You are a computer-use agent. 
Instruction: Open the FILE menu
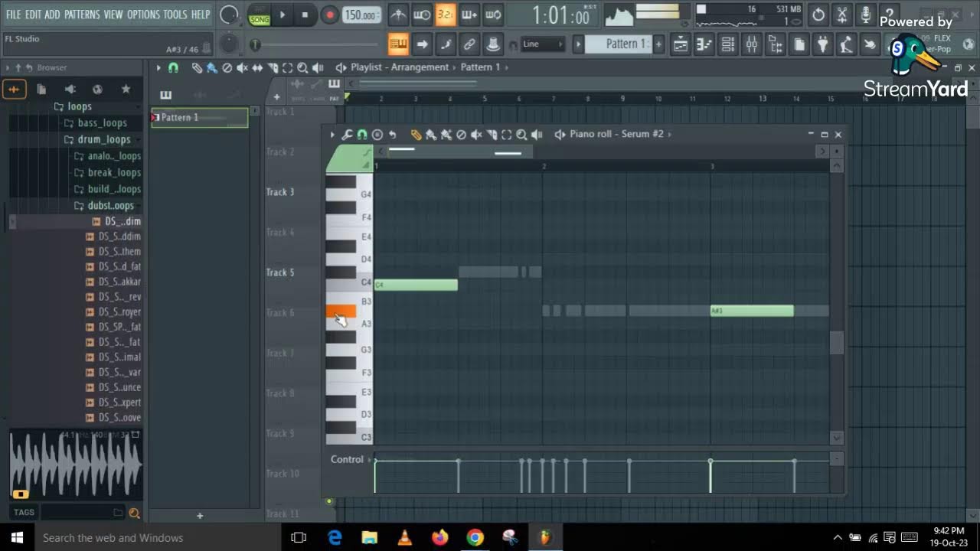pos(14,15)
